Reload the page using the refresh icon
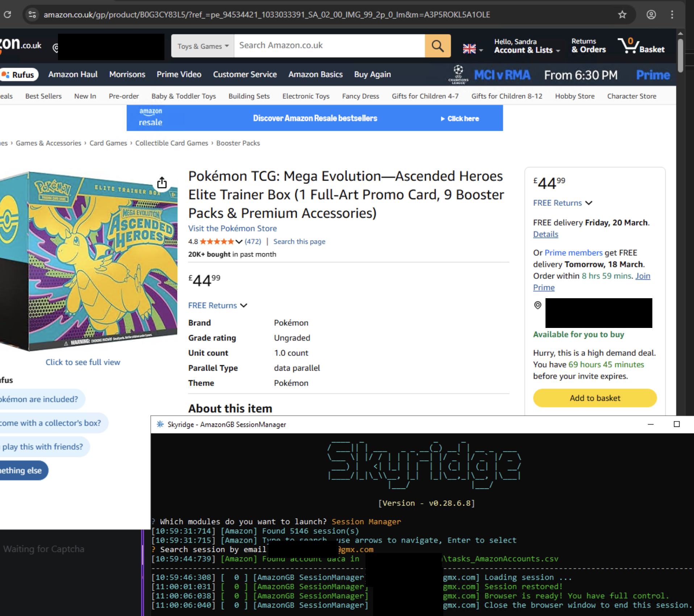This screenshot has height=616, width=694. point(7,14)
